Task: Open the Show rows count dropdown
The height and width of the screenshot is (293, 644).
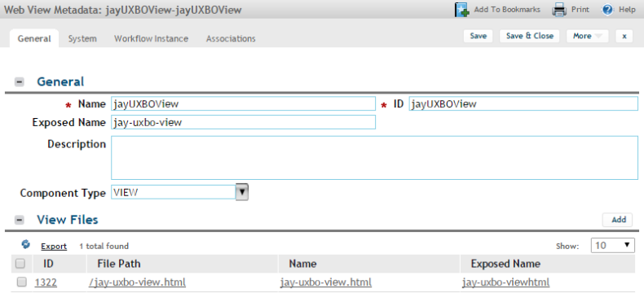Action: point(612,246)
